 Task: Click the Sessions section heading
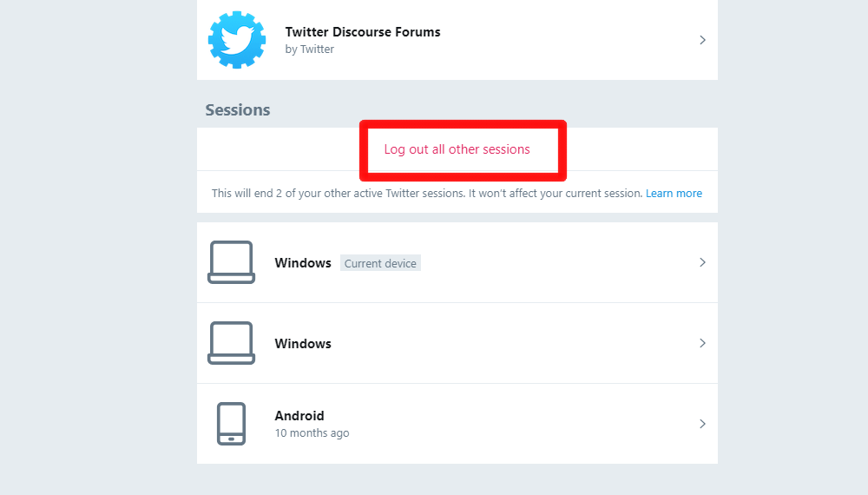238,110
